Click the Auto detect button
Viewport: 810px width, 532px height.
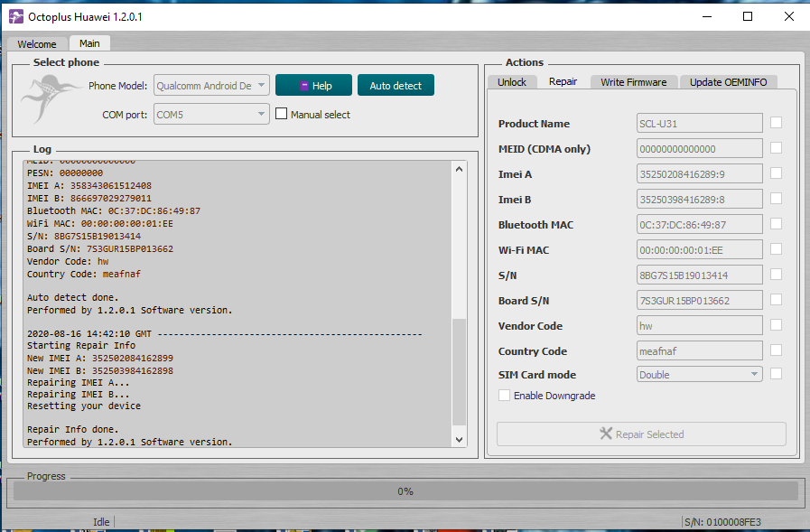click(x=396, y=85)
